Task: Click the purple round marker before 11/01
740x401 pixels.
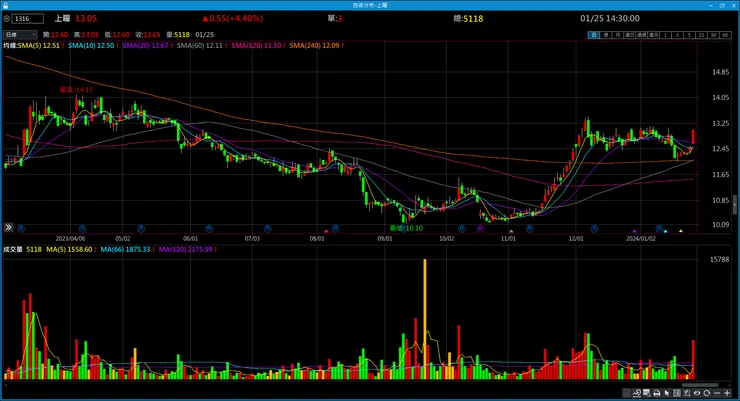Action: point(480,228)
